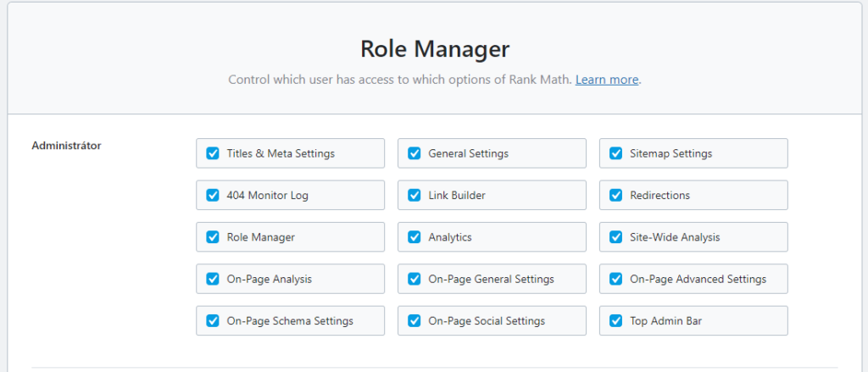Disable the Top Admin Bar option
The height and width of the screenshot is (372, 868).
point(616,321)
